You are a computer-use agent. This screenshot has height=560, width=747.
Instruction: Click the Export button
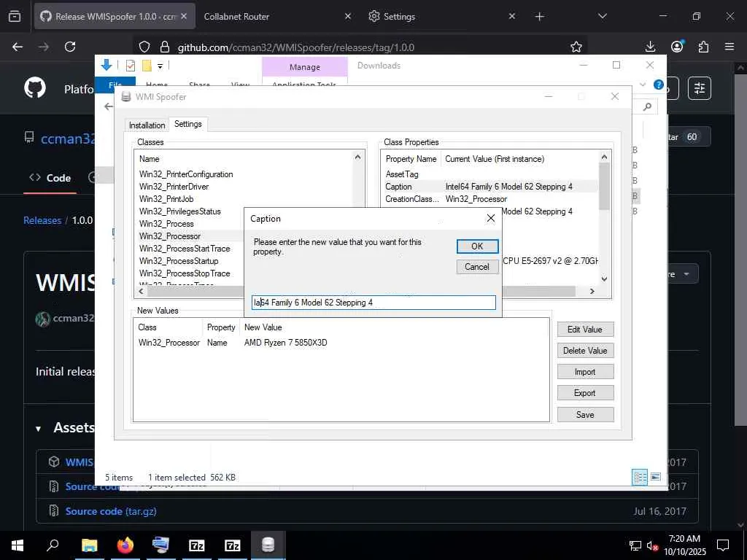click(585, 393)
